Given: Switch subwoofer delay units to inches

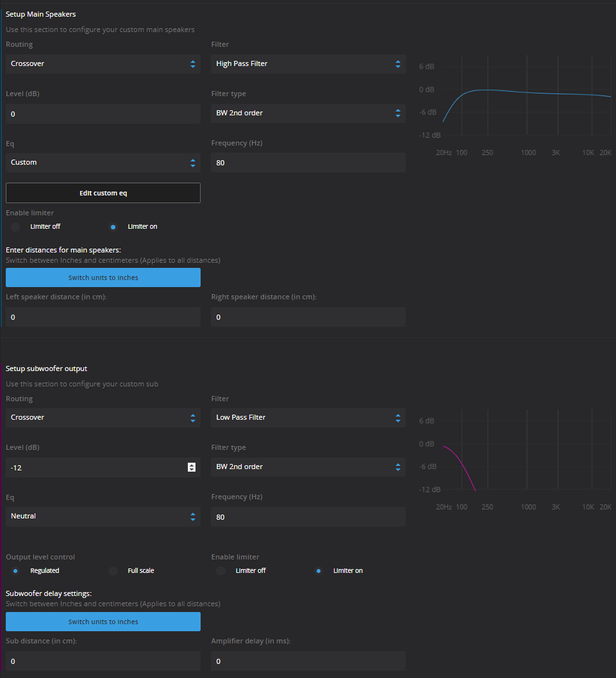Looking at the screenshot, I should [103, 621].
